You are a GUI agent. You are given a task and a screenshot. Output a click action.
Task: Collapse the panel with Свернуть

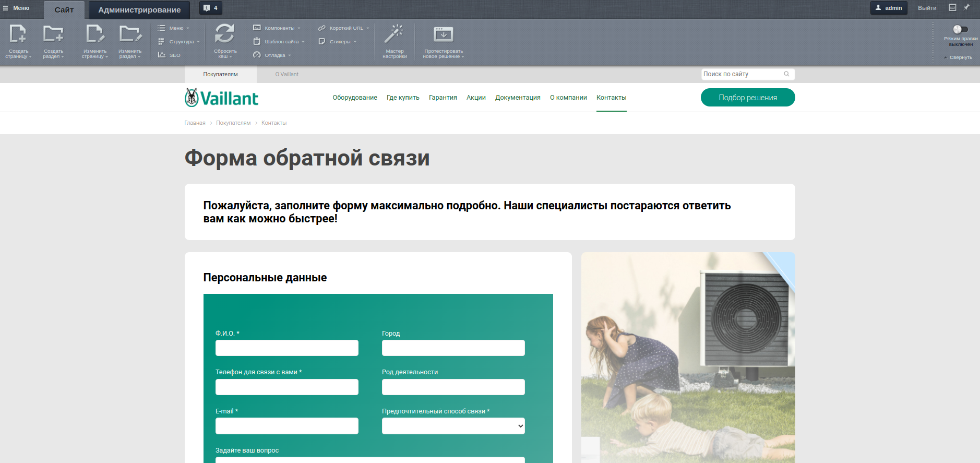[x=958, y=57]
